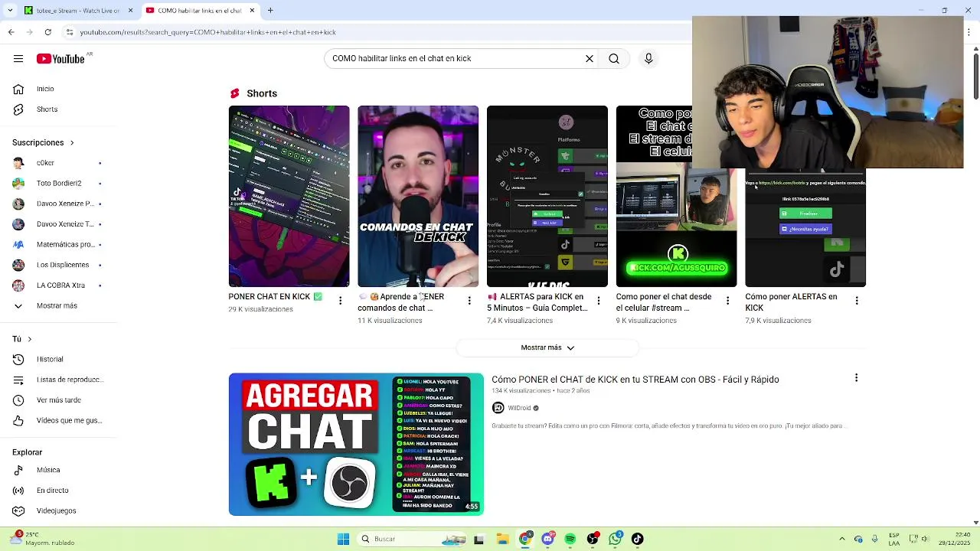This screenshot has height=551, width=980.
Task: Expand Suscripciones section arrow
Action: [x=72, y=143]
